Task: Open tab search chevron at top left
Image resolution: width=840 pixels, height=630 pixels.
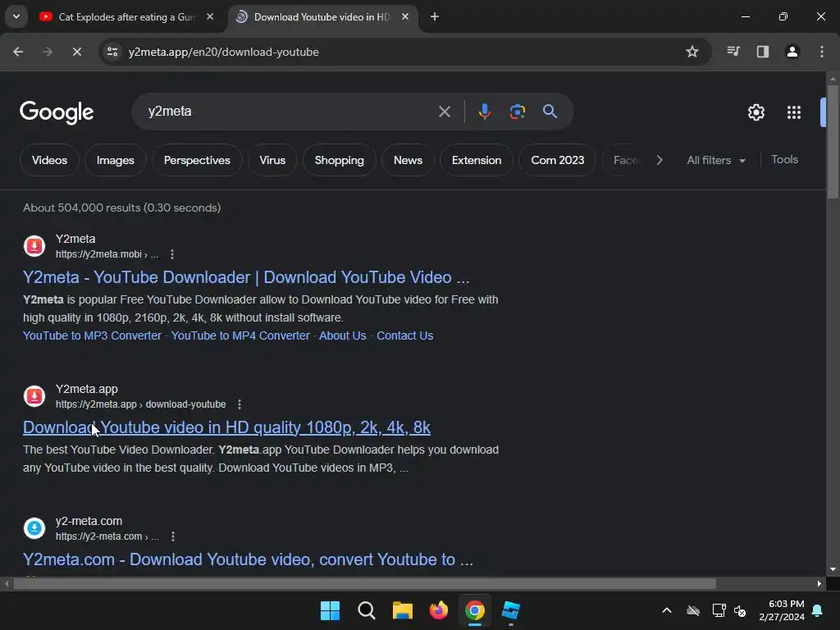Action: click(x=16, y=16)
